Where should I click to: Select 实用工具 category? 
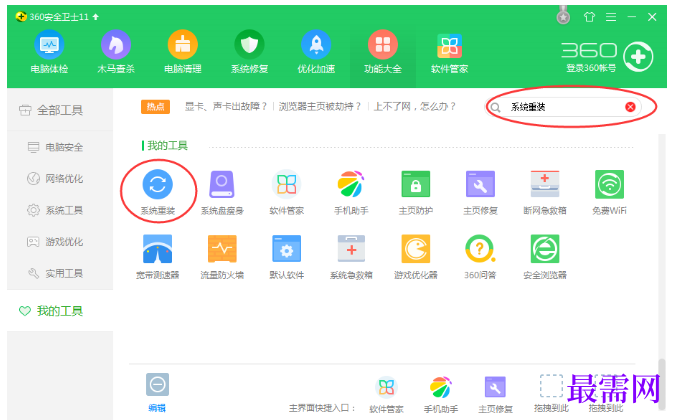[55, 273]
